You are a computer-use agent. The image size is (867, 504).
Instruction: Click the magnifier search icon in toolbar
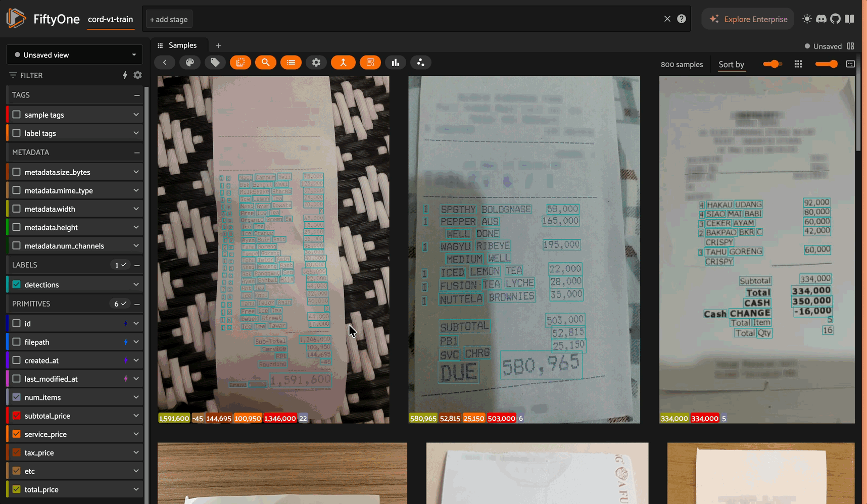265,63
